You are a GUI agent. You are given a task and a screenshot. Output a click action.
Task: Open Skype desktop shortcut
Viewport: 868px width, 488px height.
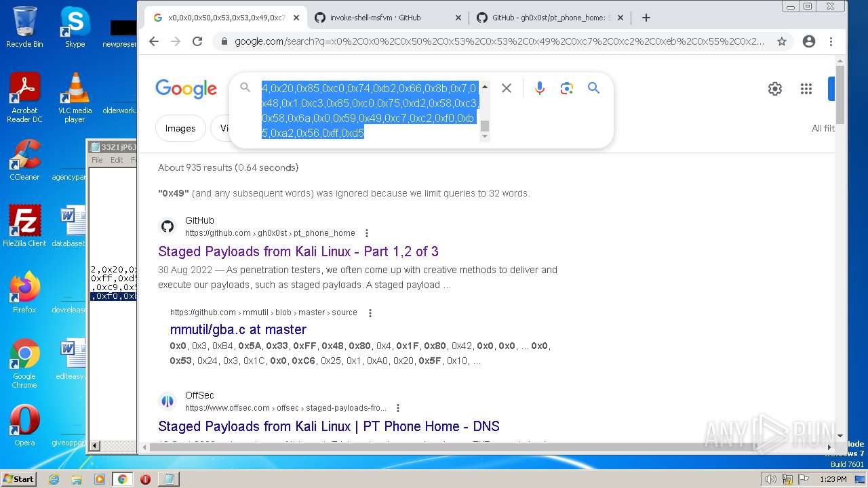tap(75, 27)
